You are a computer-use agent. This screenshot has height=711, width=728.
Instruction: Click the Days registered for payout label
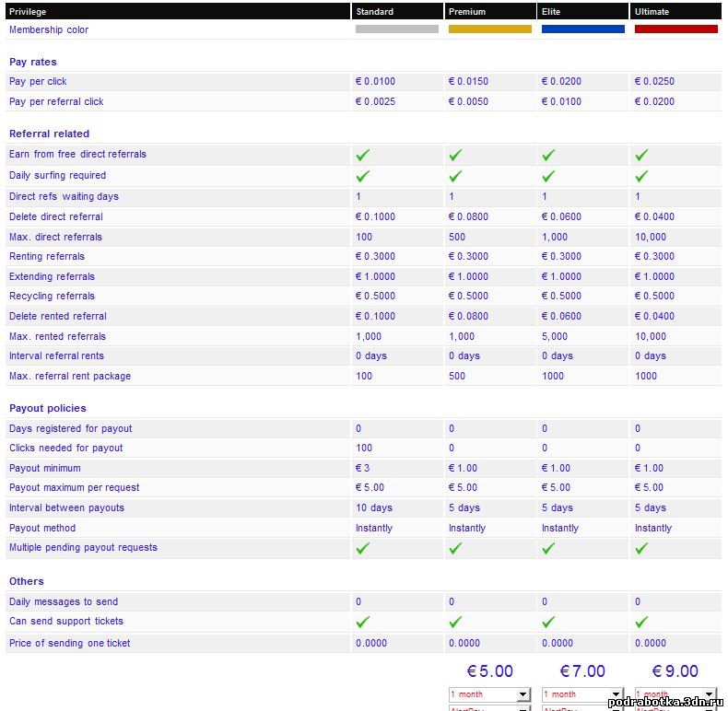click(71, 429)
